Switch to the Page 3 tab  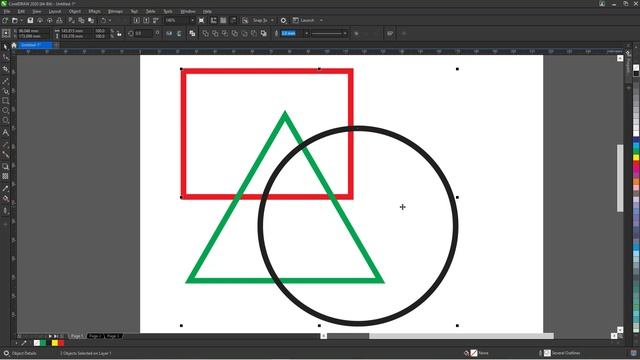click(x=112, y=336)
